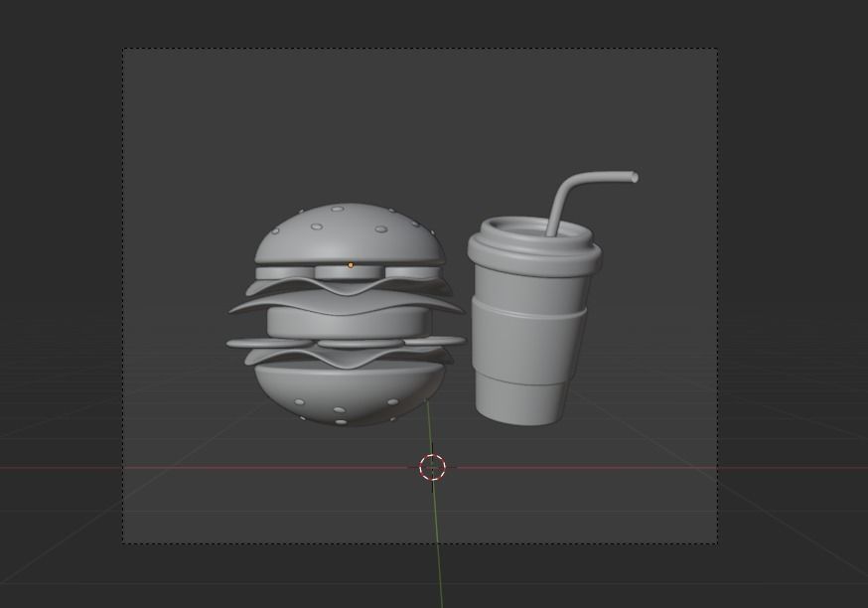This screenshot has width=868, height=608.
Task: Select the burger's top bun mesh
Action: (x=350, y=234)
